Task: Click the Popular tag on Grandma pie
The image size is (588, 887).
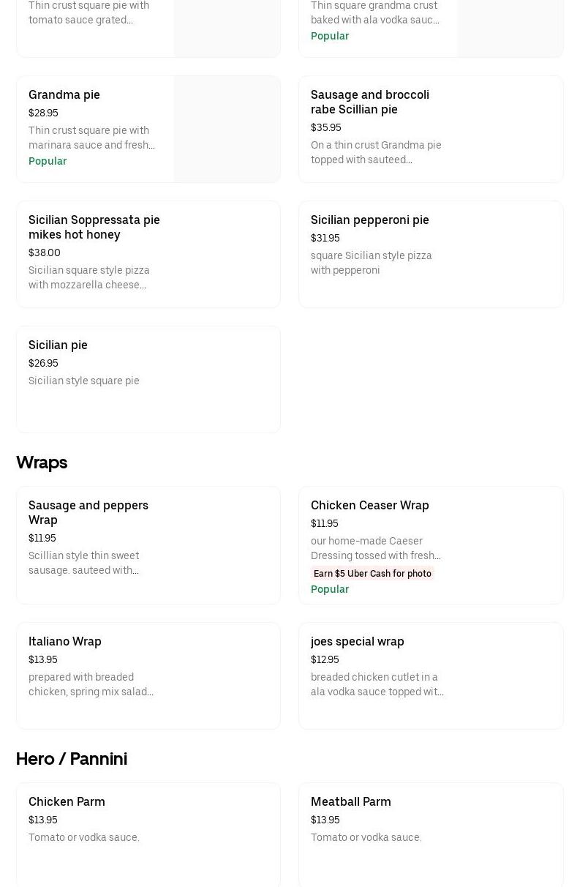Action: [x=48, y=161]
